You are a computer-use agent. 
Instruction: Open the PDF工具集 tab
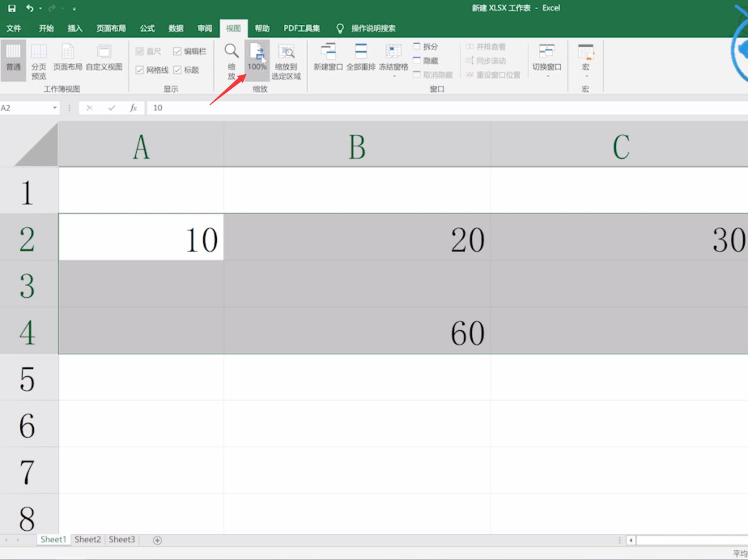click(x=302, y=28)
